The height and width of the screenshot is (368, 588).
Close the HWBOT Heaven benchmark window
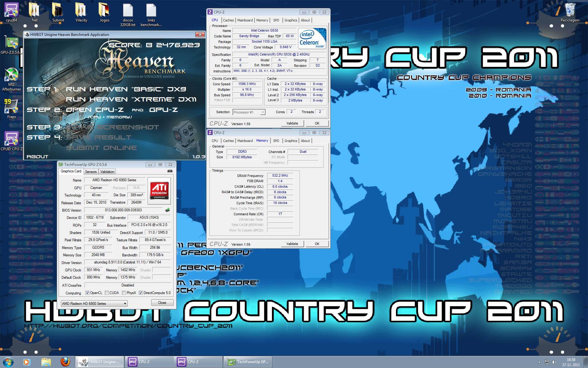pos(200,34)
